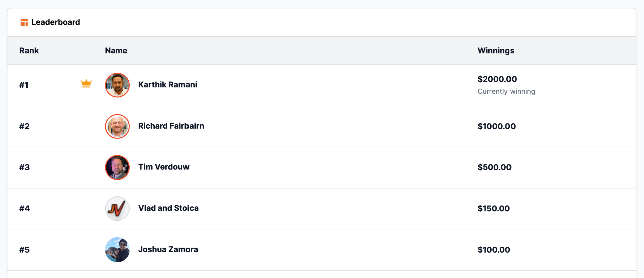Viewport: 644px width, 278px height.
Task: Select the $1000.00 winnings value
Action: pyautogui.click(x=496, y=126)
